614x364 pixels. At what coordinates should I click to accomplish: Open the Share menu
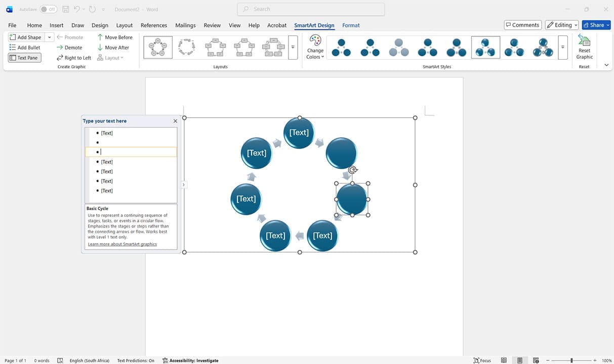(x=596, y=24)
